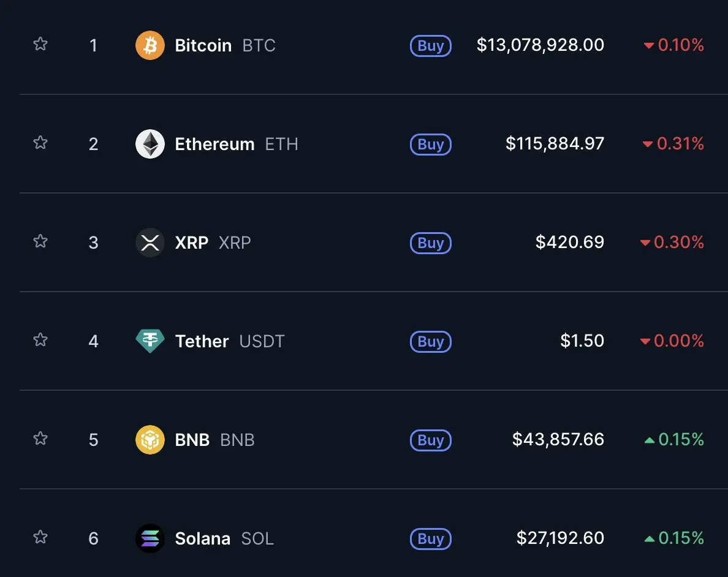Screen dimensions: 728x577
Task: Click the Solana logo icon
Action: coord(150,538)
